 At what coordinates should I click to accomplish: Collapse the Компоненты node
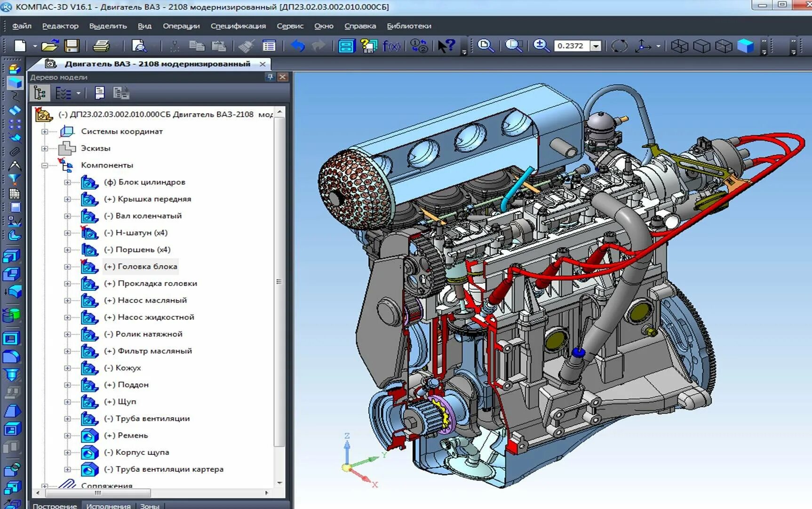pos(45,166)
